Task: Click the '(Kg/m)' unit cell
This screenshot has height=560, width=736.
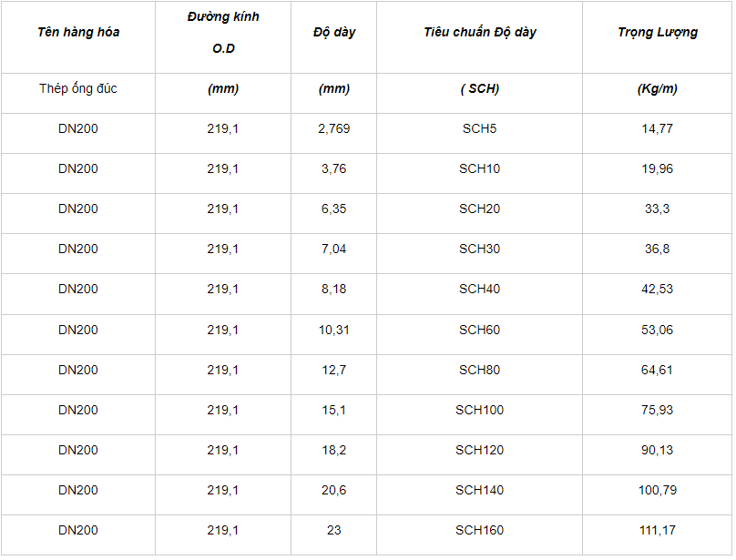Action: click(x=657, y=89)
